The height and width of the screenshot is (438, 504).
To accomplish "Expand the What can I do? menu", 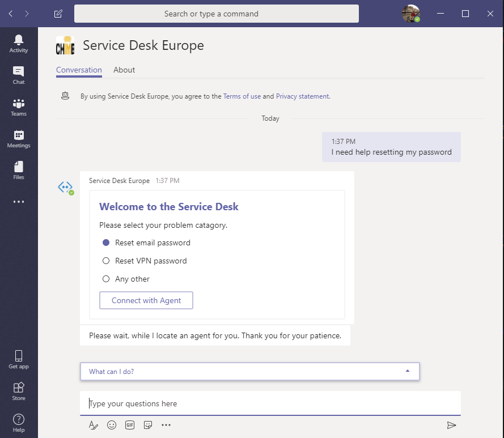I will tap(250, 372).
